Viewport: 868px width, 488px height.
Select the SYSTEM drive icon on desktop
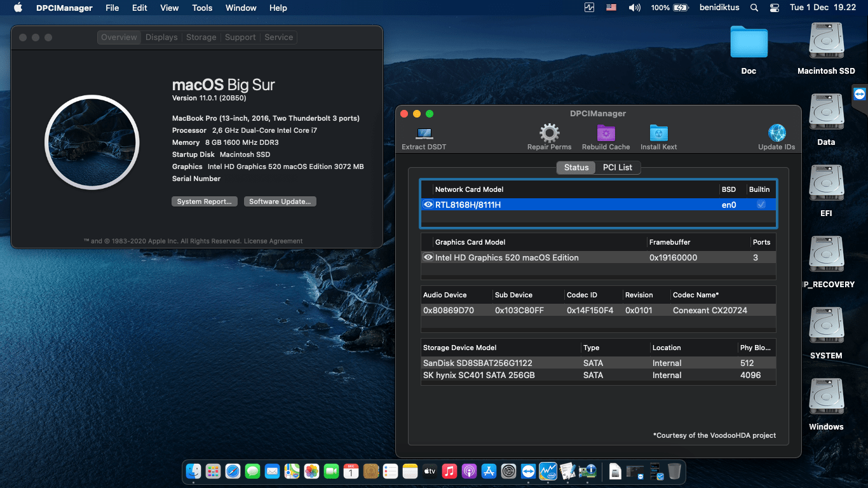click(x=826, y=327)
